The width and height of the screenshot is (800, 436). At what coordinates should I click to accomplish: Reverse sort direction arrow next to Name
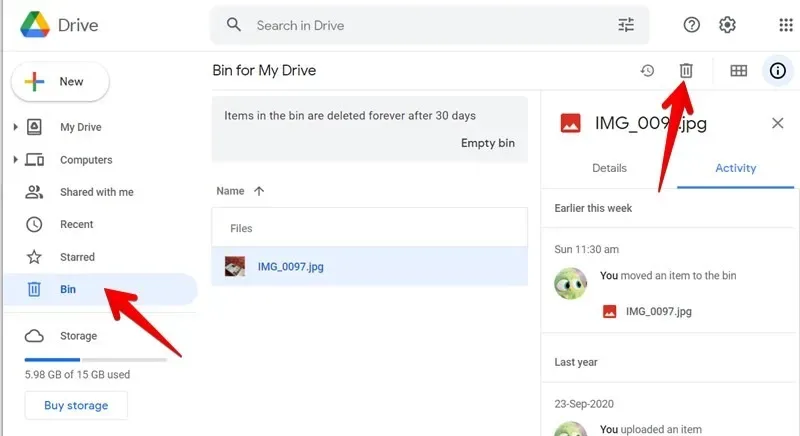pos(259,191)
